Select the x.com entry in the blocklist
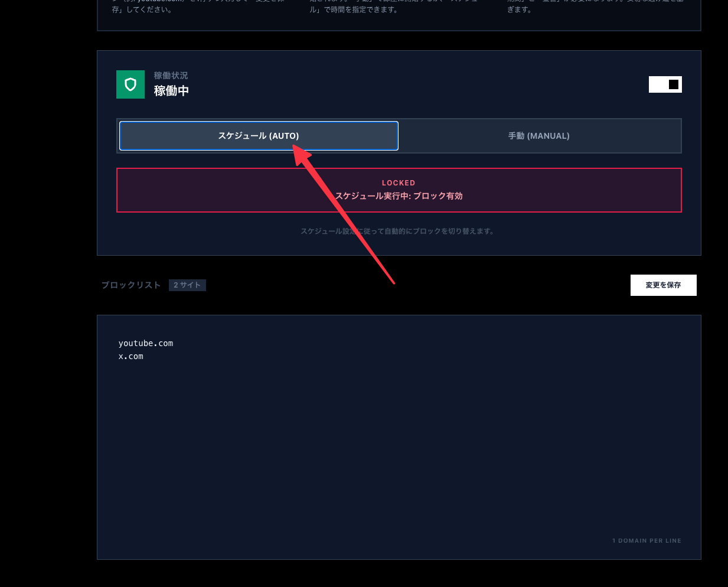 click(x=130, y=356)
